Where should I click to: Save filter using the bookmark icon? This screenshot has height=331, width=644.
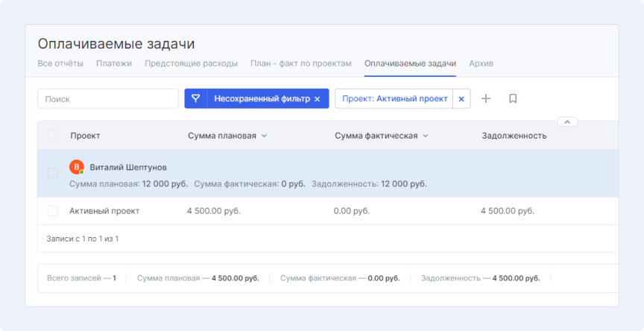pyautogui.click(x=513, y=98)
